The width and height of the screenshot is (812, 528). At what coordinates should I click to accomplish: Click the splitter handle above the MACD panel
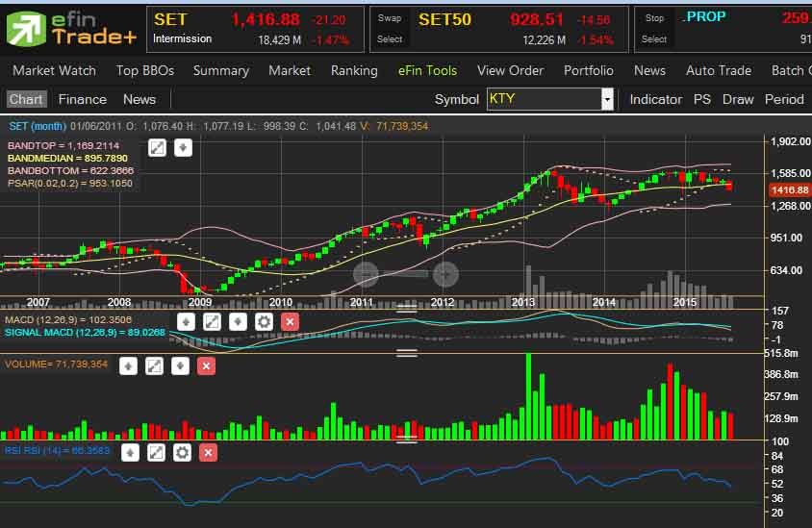(x=407, y=309)
